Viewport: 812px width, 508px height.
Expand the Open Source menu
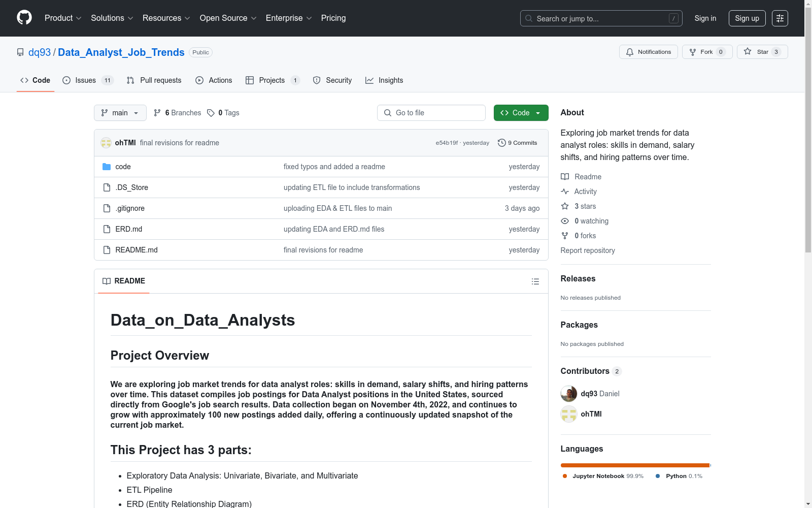pyautogui.click(x=228, y=18)
